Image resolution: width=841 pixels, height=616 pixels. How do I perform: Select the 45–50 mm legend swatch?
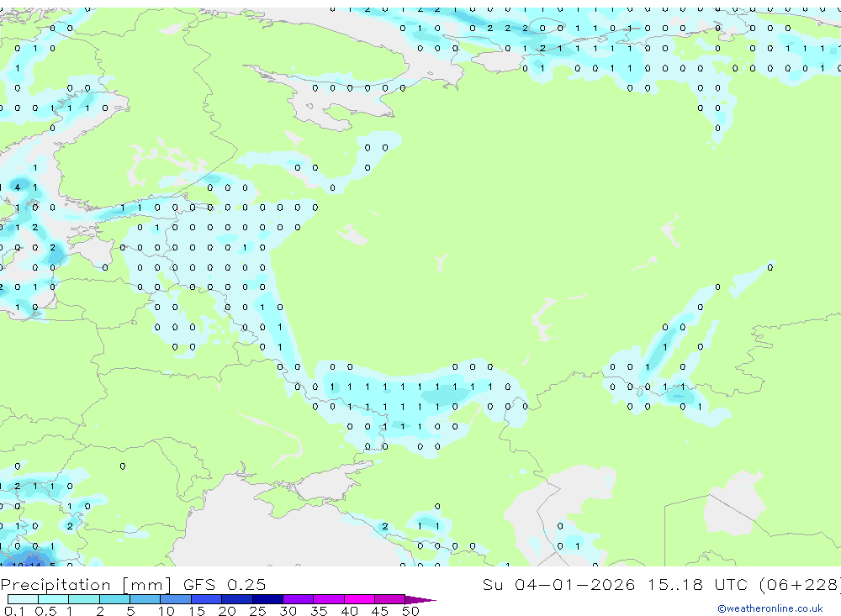(x=390, y=599)
